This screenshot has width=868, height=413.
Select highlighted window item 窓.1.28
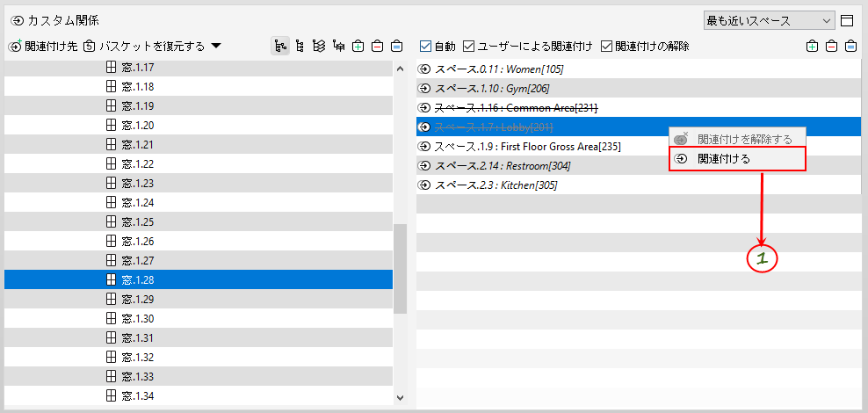click(199, 279)
